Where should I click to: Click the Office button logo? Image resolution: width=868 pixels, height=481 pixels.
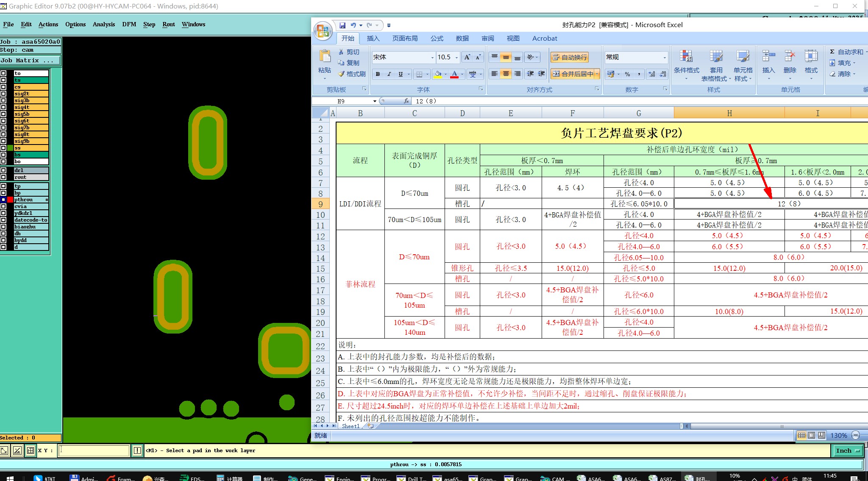click(x=323, y=31)
